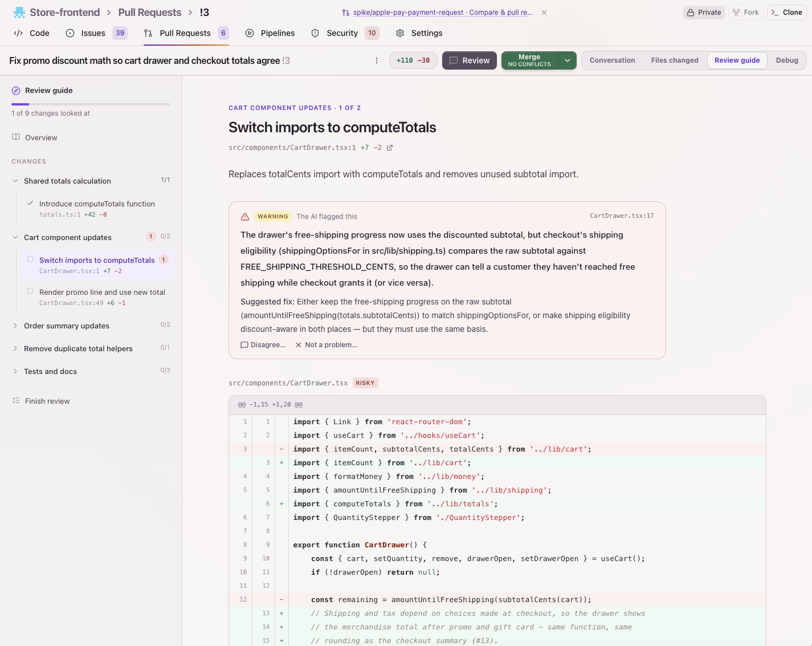The image size is (812, 646).
Task: Click the Pipelines play icon
Action: click(x=250, y=33)
